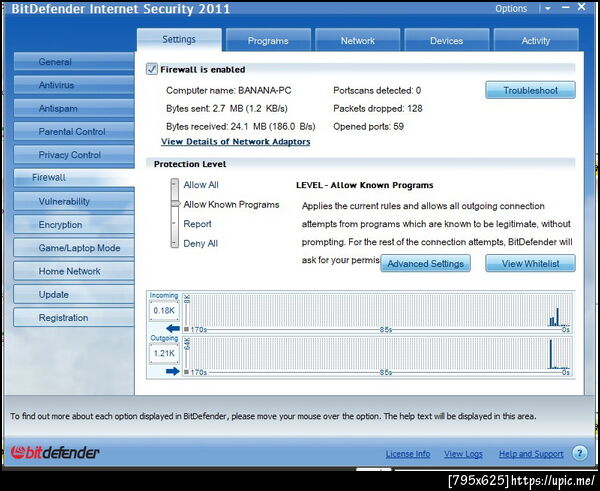Open the Antispam section
This screenshot has height=491, width=600.
(x=74, y=108)
